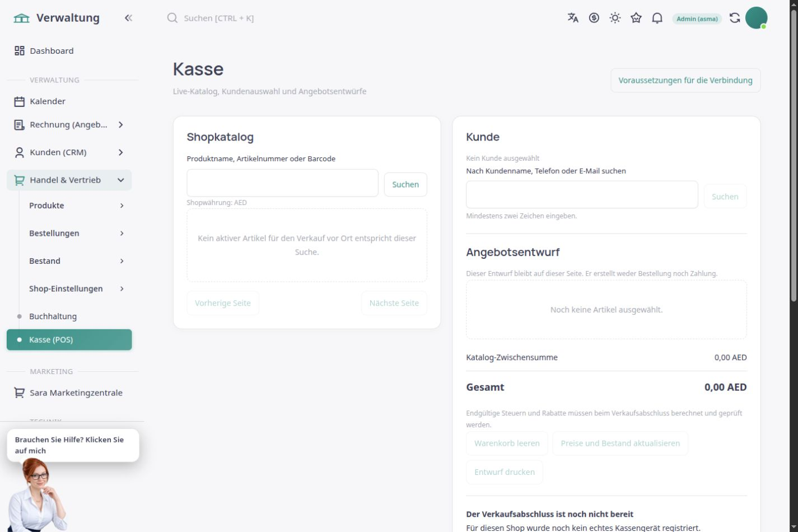Open the Dashboard menu label
Screen dimensions: 798x532
52,51
